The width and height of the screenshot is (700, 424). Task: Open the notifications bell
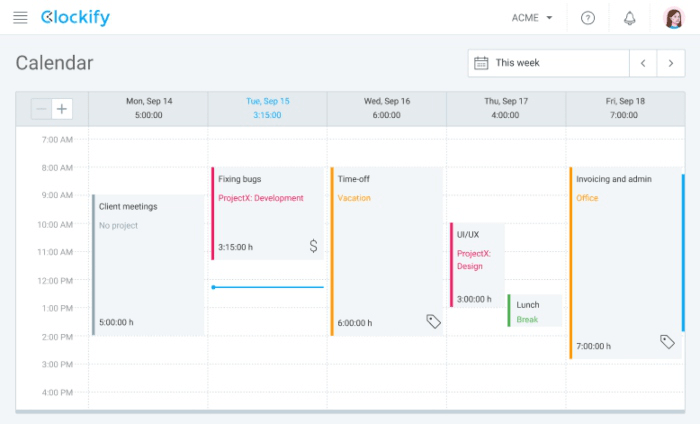point(630,18)
